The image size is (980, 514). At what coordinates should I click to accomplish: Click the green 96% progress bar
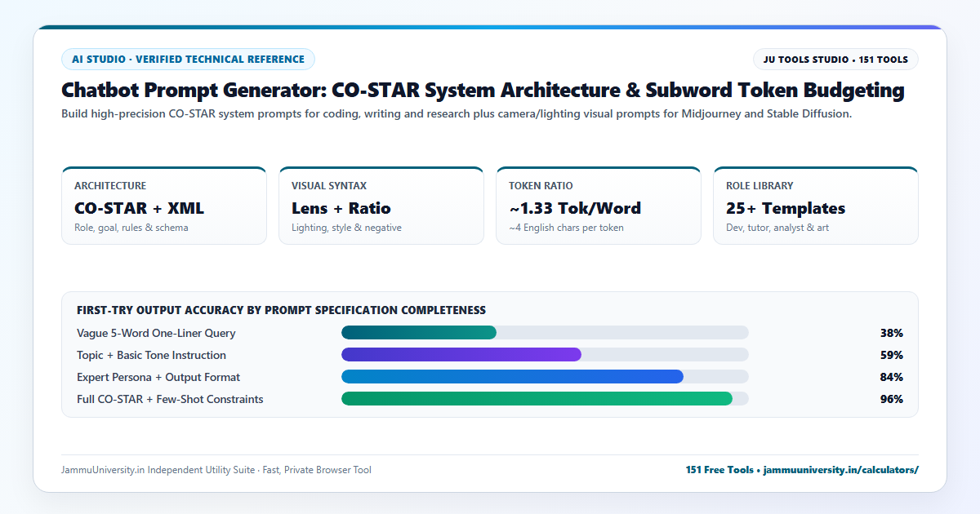coord(537,399)
